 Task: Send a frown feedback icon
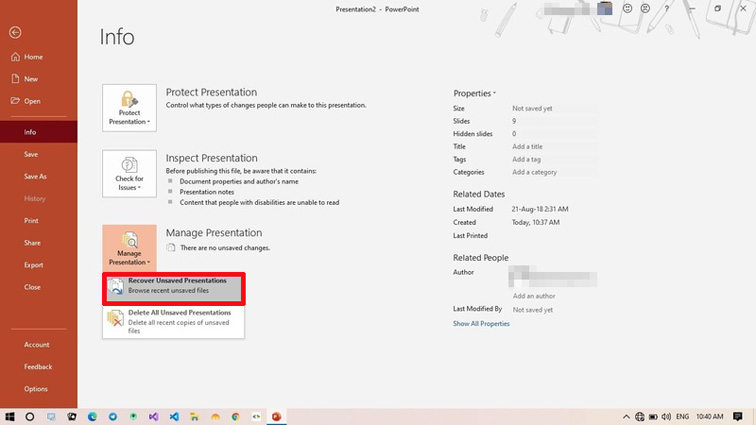pos(645,8)
